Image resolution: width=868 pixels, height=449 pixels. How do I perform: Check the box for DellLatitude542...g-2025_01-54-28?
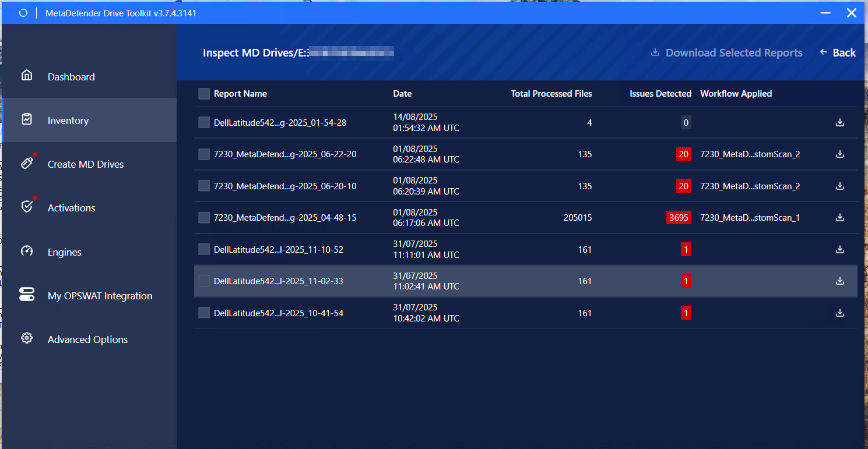click(x=204, y=122)
